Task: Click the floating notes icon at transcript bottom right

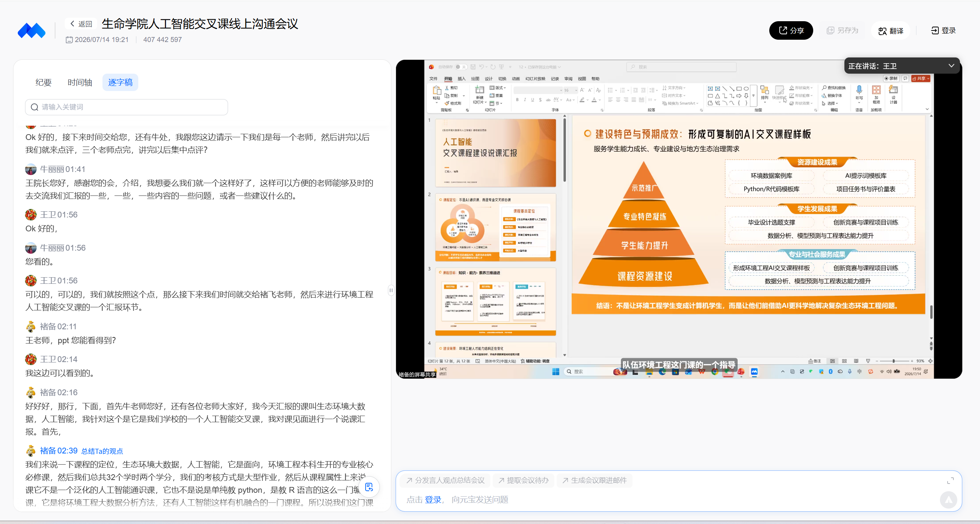Action: pyautogui.click(x=369, y=487)
